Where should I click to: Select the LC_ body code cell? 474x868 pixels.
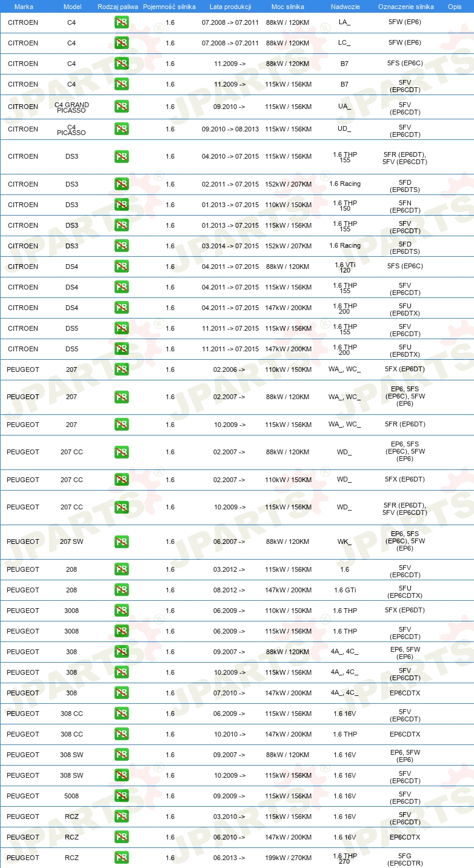coord(344,43)
